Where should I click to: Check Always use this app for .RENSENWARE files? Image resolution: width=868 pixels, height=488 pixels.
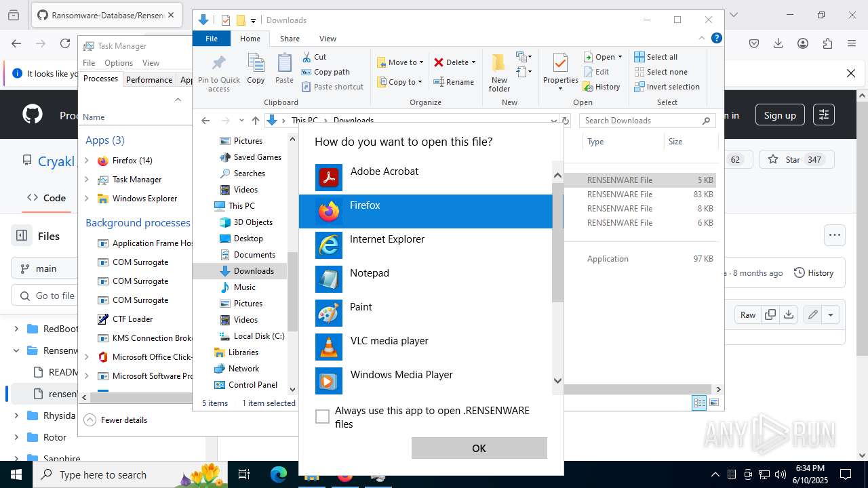click(x=323, y=416)
